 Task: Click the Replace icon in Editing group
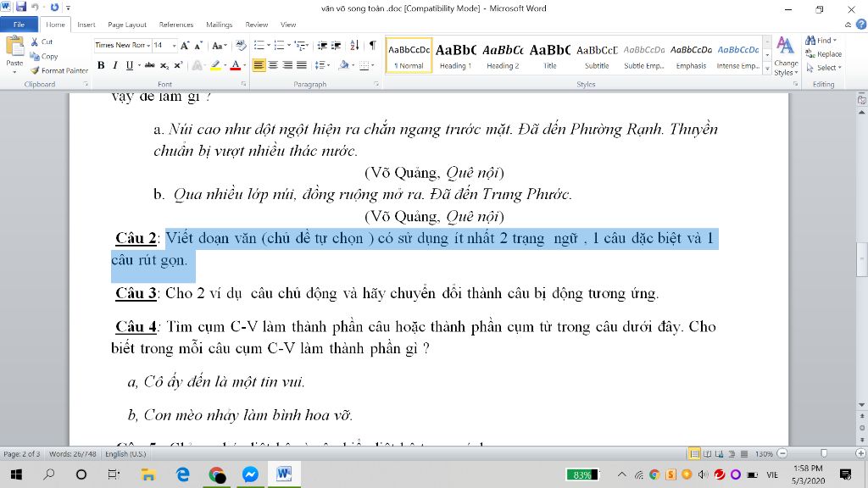(810, 53)
